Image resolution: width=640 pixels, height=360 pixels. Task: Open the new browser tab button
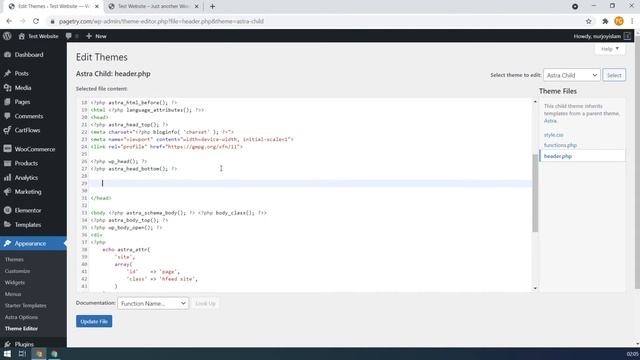212,7
